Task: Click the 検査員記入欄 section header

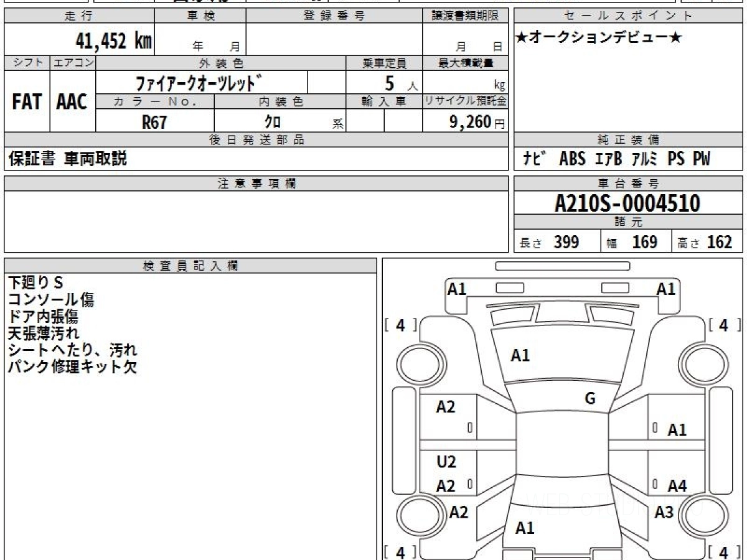Action: coord(190,266)
